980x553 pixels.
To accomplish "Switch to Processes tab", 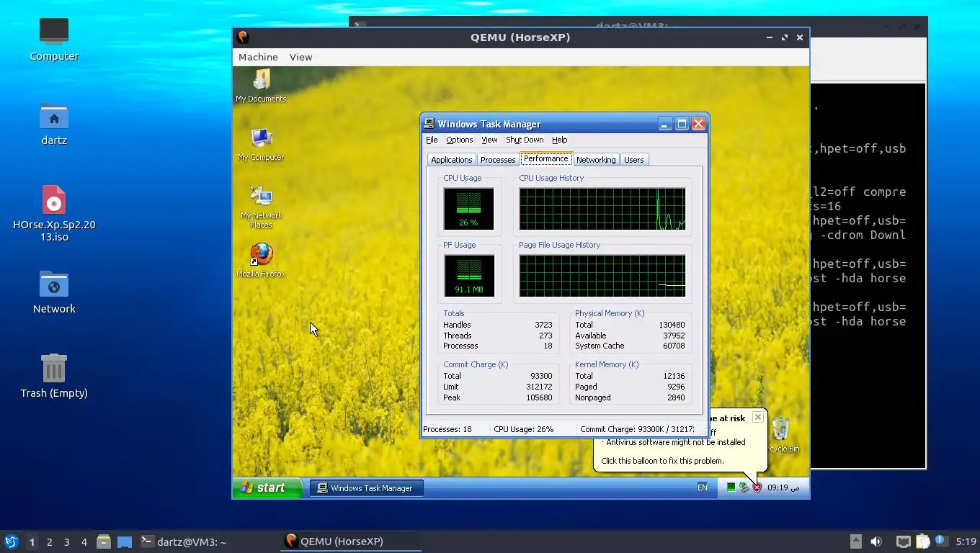I will click(x=498, y=160).
